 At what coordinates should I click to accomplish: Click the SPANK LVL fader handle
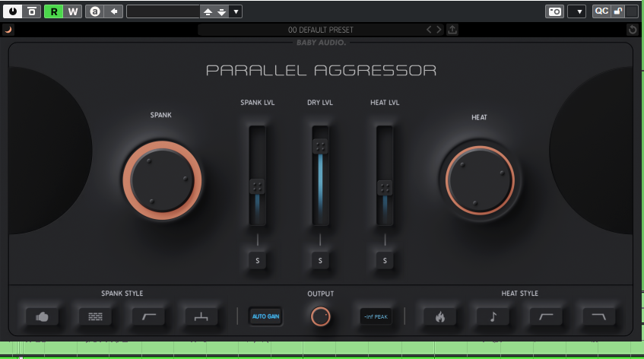click(x=257, y=187)
